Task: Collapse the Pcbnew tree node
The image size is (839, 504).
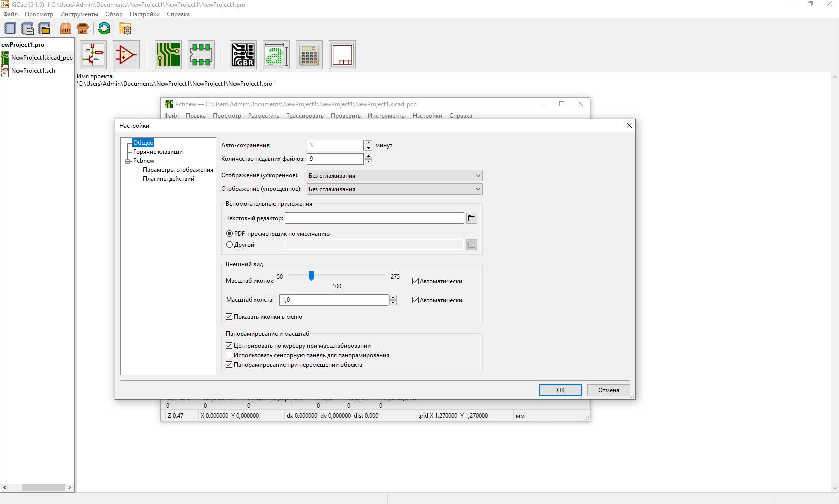Action: [x=128, y=161]
